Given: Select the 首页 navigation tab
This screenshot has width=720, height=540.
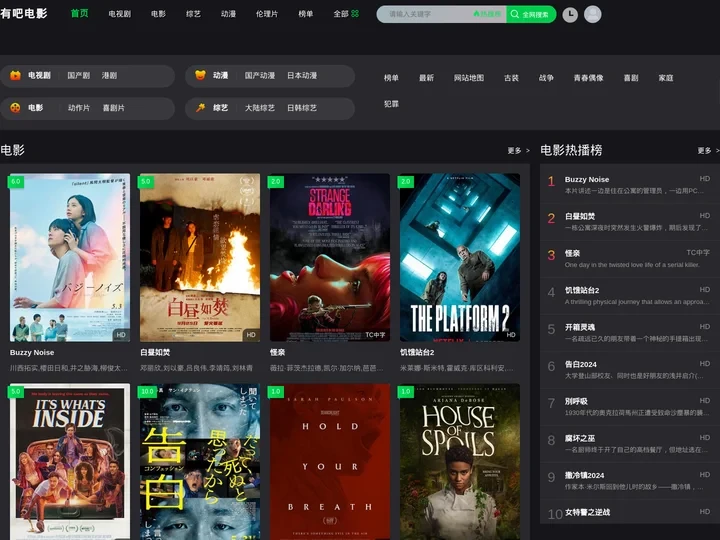Looking at the screenshot, I should click(x=79, y=13).
